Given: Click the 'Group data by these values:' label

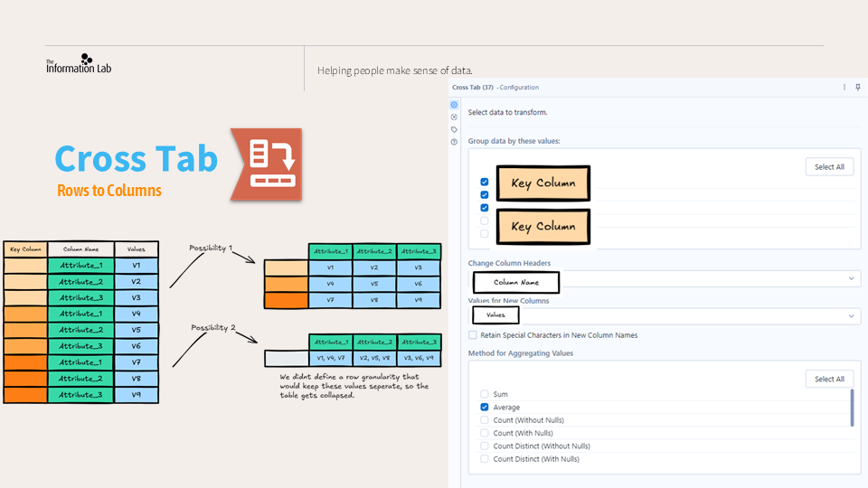Looking at the screenshot, I should 514,141.
